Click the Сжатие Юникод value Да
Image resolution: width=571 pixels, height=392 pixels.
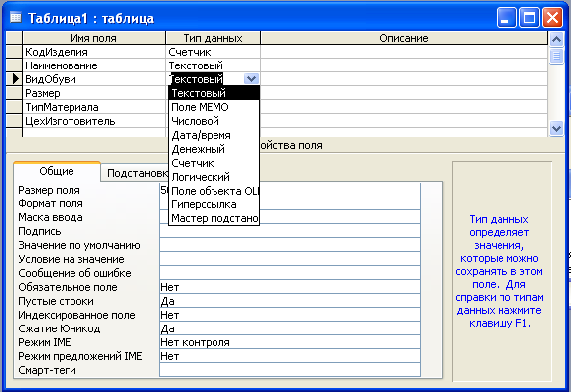pos(290,328)
